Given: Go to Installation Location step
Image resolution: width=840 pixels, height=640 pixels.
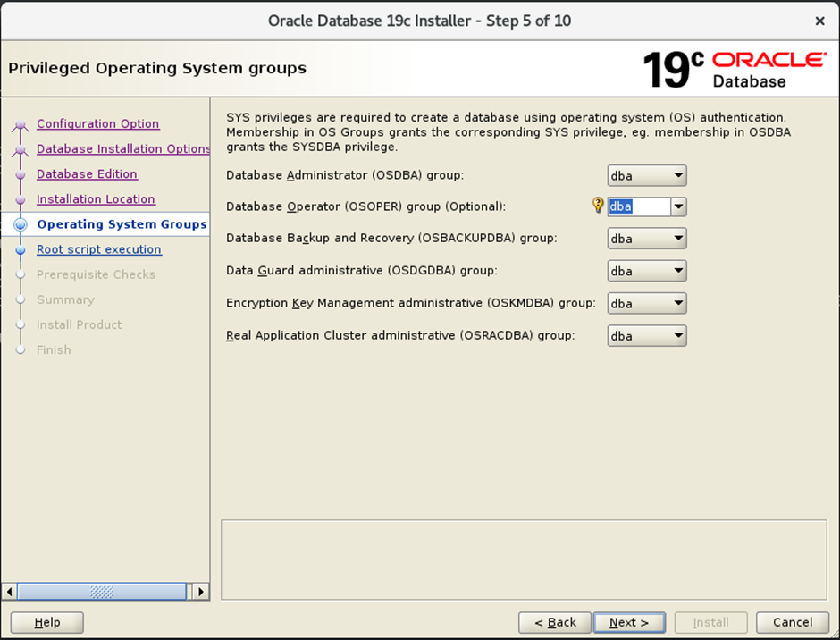Looking at the screenshot, I should click(x=96, y=199).
